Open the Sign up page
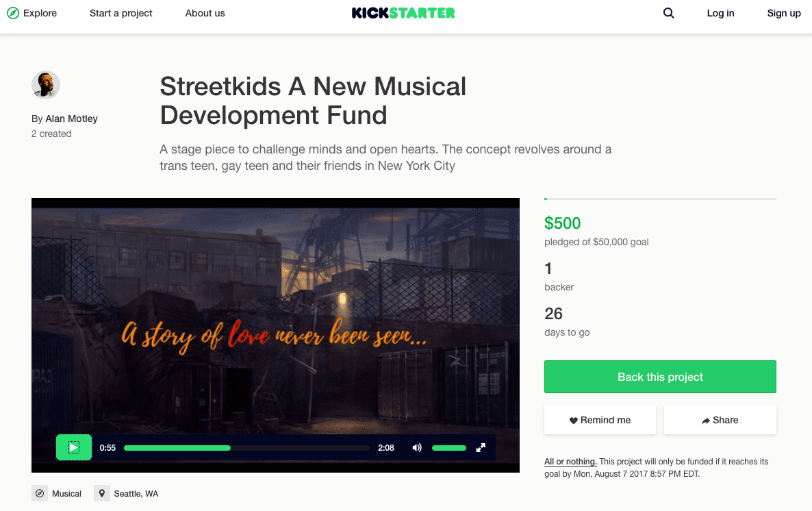812x511 pixels. [784, 13]
